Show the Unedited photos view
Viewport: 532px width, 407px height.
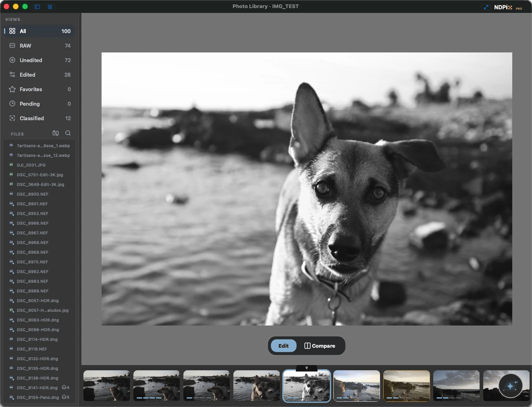(39, 60)
